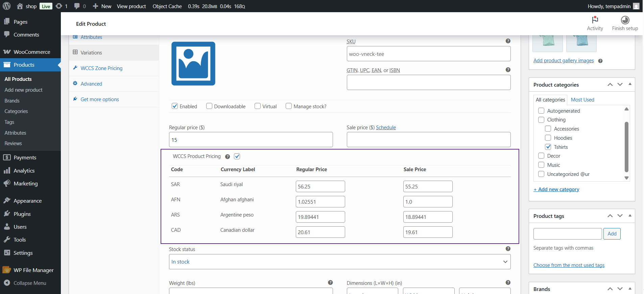This screenshot has width=644, height=294.
Task: Click help icon next to SKU field
Action: pyautogui.click(x=508, y=41)
